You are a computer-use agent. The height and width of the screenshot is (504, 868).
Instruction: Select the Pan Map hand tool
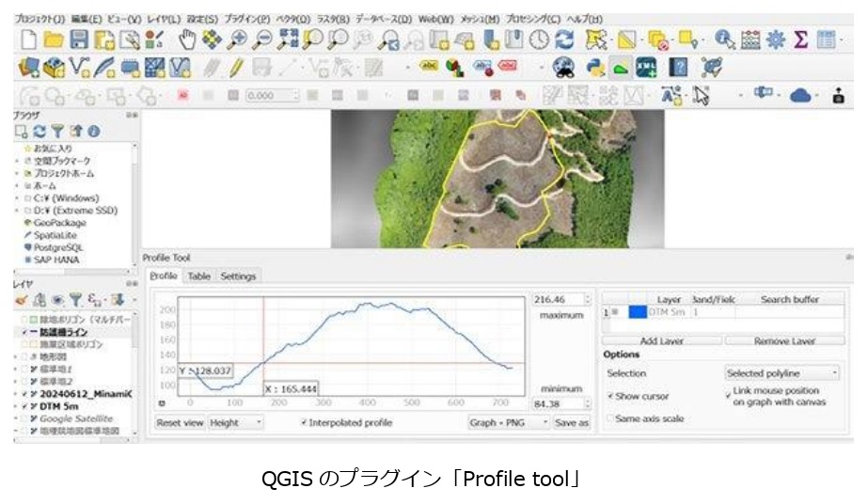[187, 40]
